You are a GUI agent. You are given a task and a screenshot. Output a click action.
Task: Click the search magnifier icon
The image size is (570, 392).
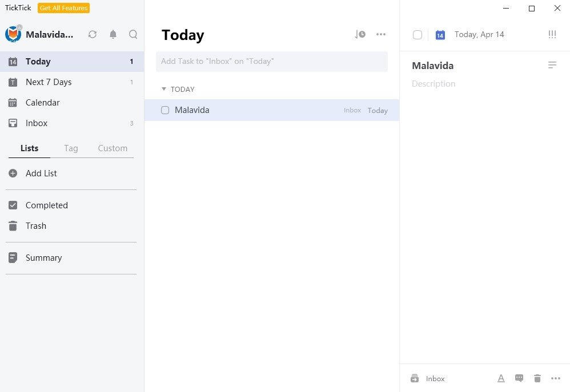133,34
